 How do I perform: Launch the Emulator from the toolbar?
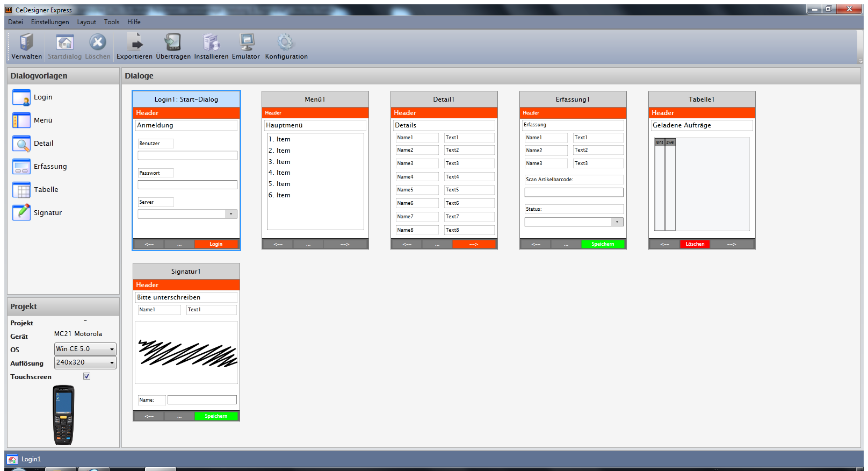246,42
